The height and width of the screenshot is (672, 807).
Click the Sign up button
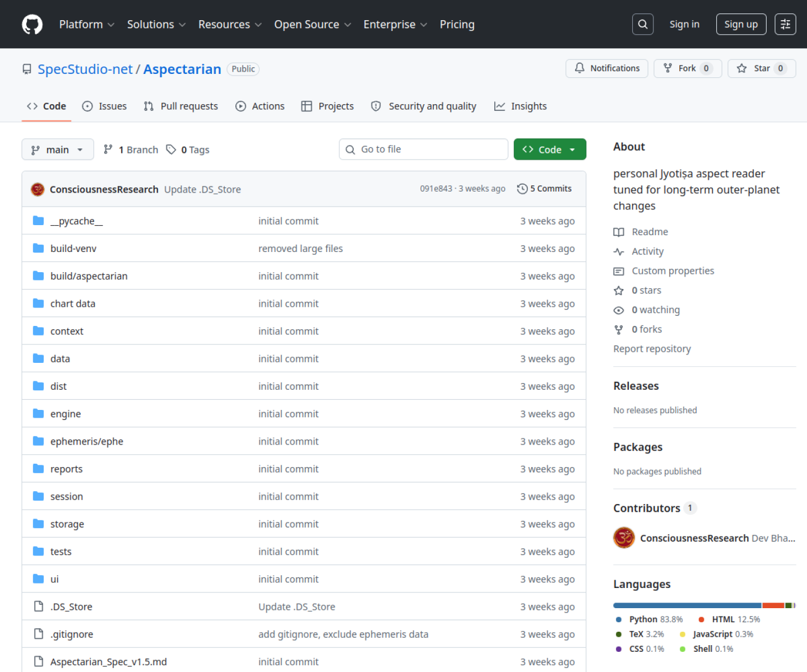click(x=741, y=24)
